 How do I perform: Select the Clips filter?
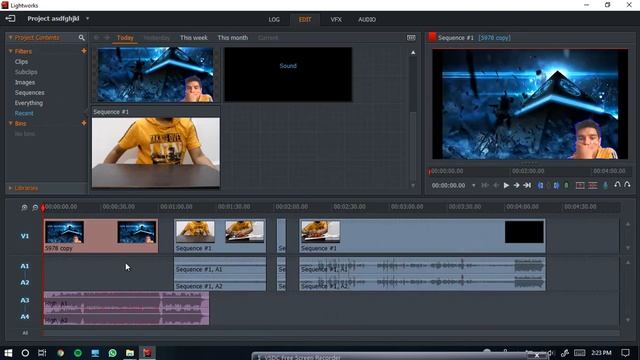pyautogui.click(x=21, y=62)
